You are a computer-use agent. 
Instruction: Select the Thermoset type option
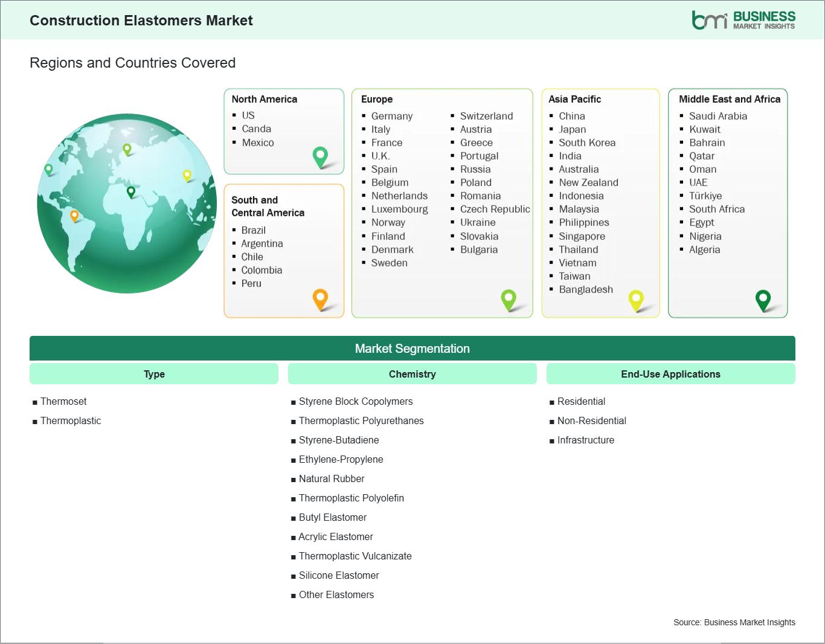[x=63, y=401]
